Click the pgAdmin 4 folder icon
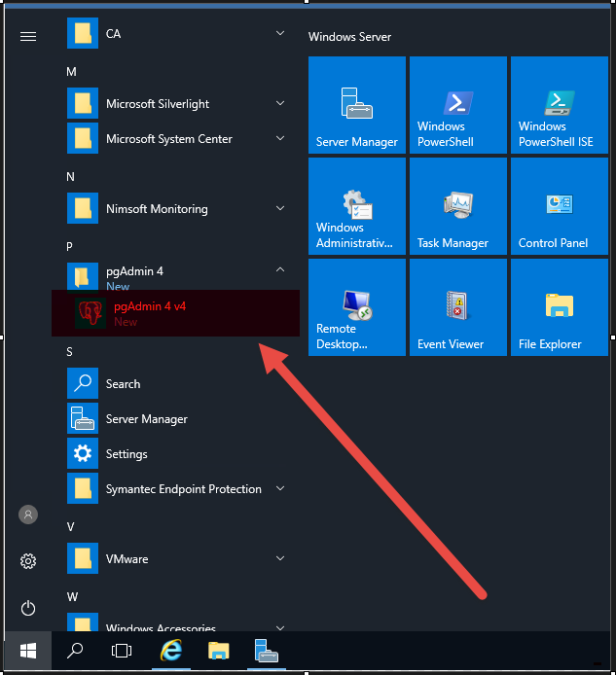Image resolution: width=616 pixels, height=675 pixels. click(83, 276)
